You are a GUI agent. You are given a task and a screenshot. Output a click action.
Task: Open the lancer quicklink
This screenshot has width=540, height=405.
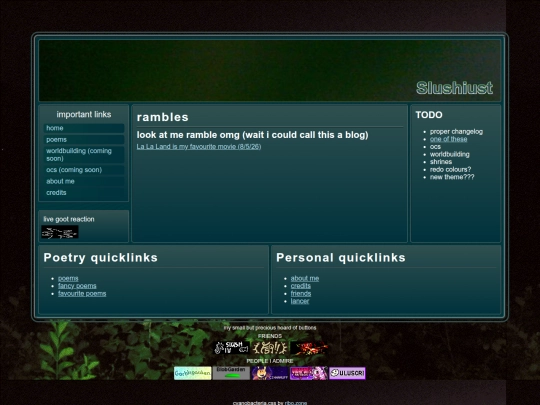[300, 301]
